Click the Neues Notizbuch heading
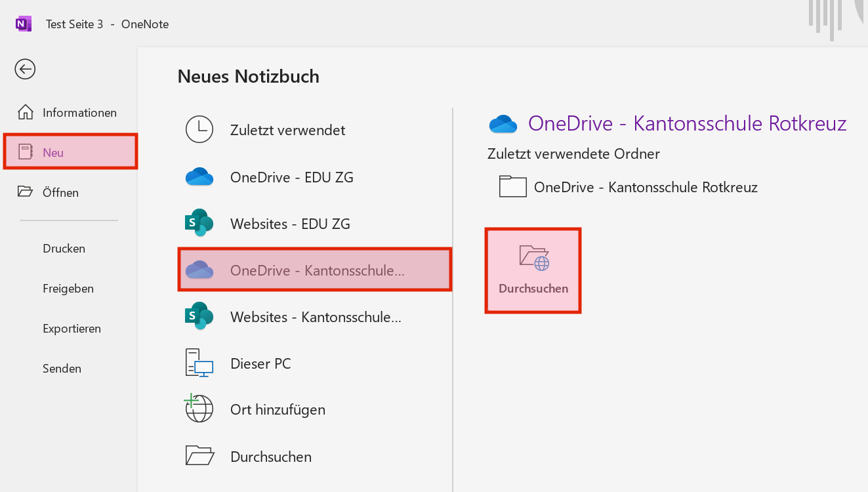Viewport: 868px width, 492px height. click(249, 76)
